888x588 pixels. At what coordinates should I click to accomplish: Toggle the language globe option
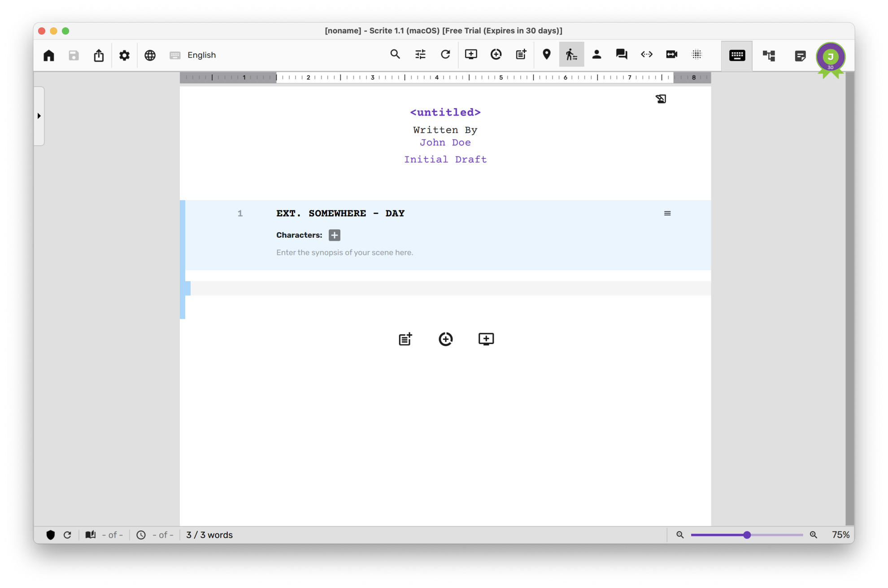150,55
